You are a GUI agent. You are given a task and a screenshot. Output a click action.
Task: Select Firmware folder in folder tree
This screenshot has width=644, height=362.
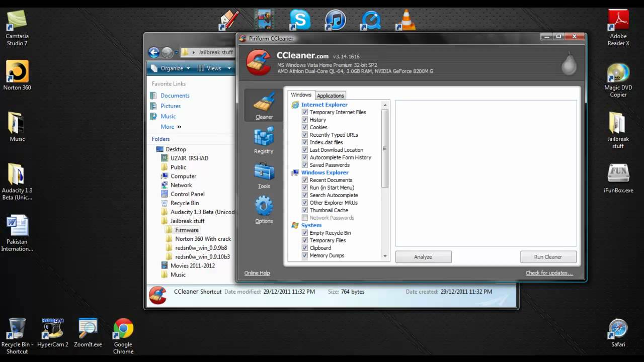click(187, 230)
